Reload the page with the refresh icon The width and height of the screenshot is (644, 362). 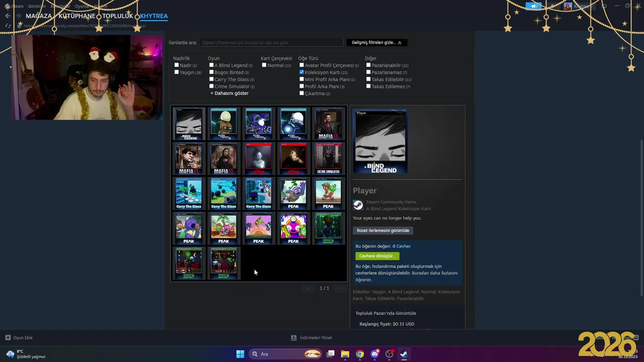[8, 26]
